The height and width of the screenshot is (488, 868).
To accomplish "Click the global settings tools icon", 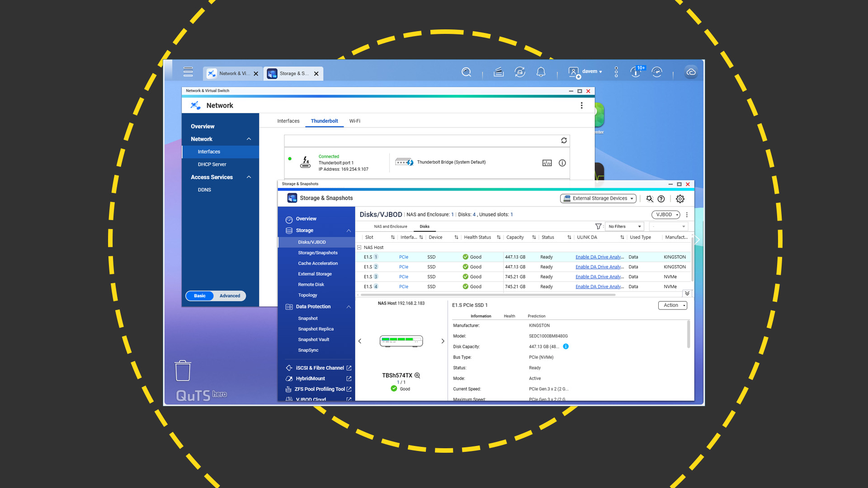I will (x=650, y=199).
